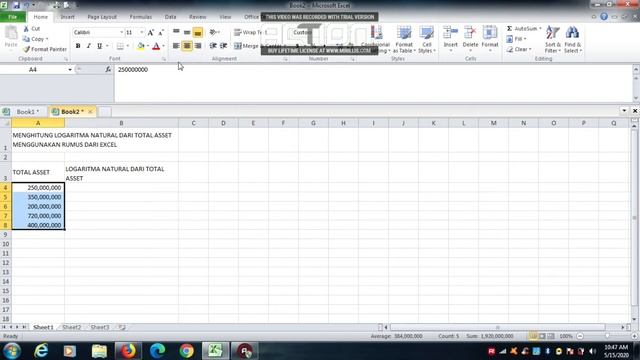
Task: Apply the Fill Color bucket
Action: coord(141,46)
